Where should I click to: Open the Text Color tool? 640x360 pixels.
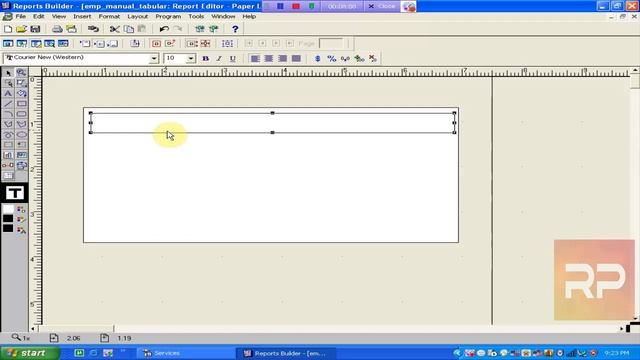[x=21, y=230]
